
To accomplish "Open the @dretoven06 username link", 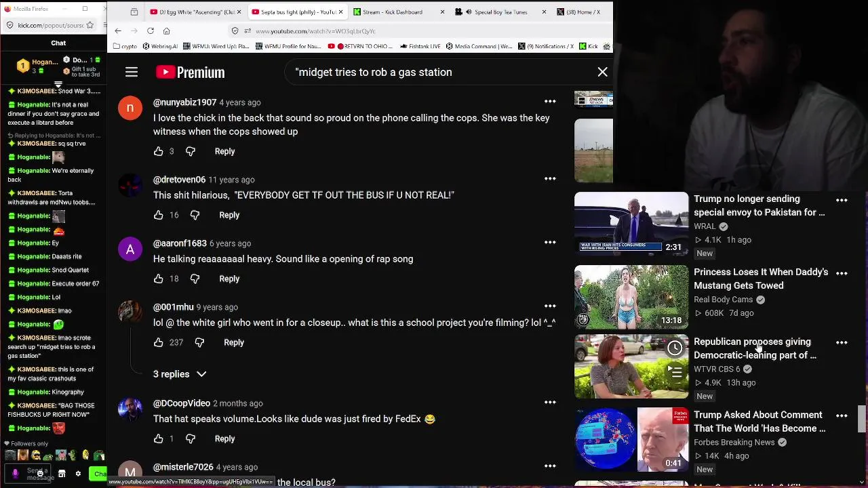I will 179,180.
